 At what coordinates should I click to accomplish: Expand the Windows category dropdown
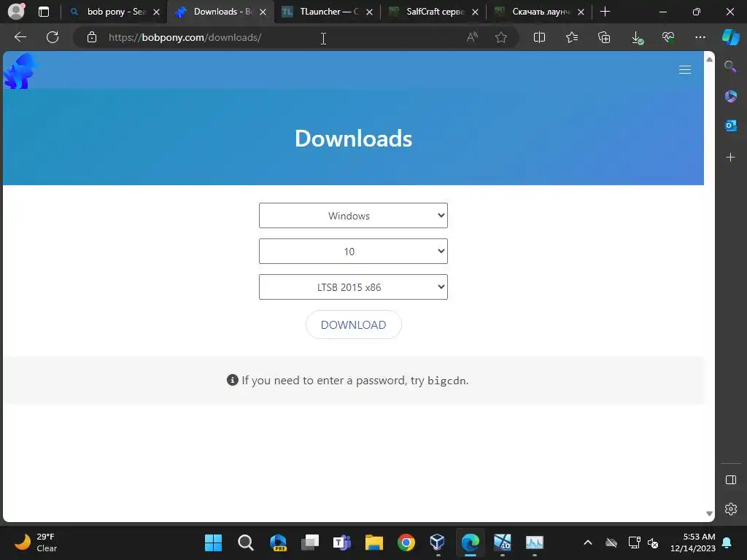[x=353, y=216]
